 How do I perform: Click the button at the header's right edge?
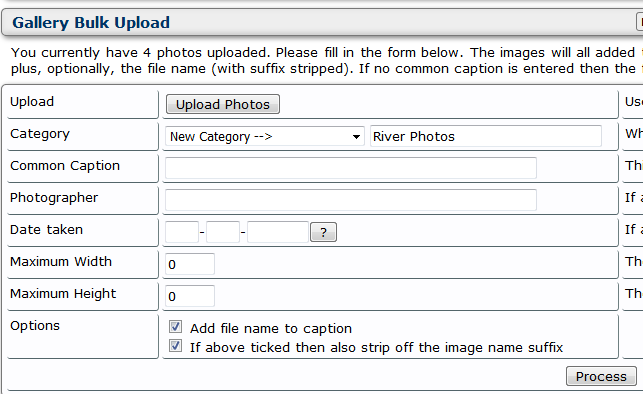tap(639, 22)
